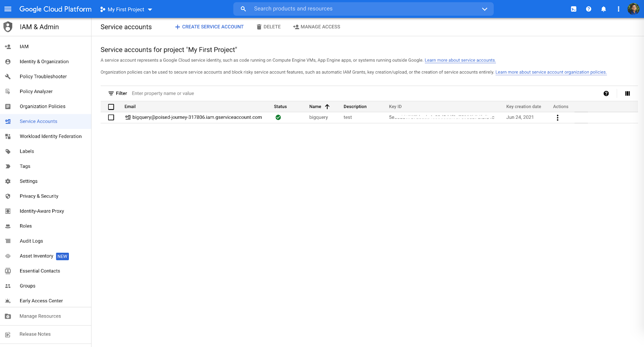Image resolution: width=644 pixels, height=347 pixels.
Task: Click the Roles hat icon
Action: pos(8,226)
